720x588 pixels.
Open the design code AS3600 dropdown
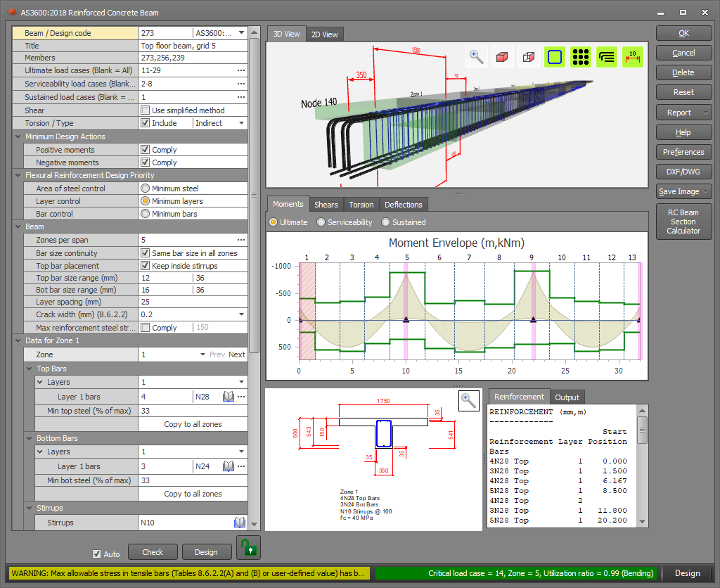(x=242, y=33)
